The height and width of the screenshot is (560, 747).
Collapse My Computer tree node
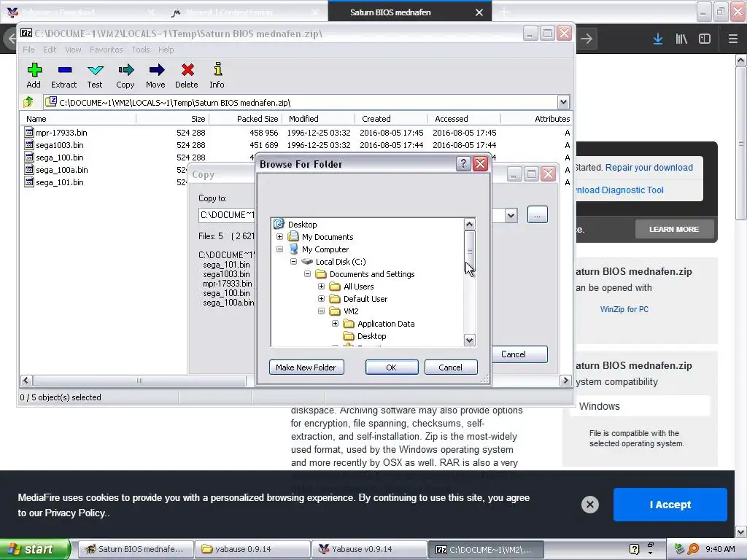279,249
